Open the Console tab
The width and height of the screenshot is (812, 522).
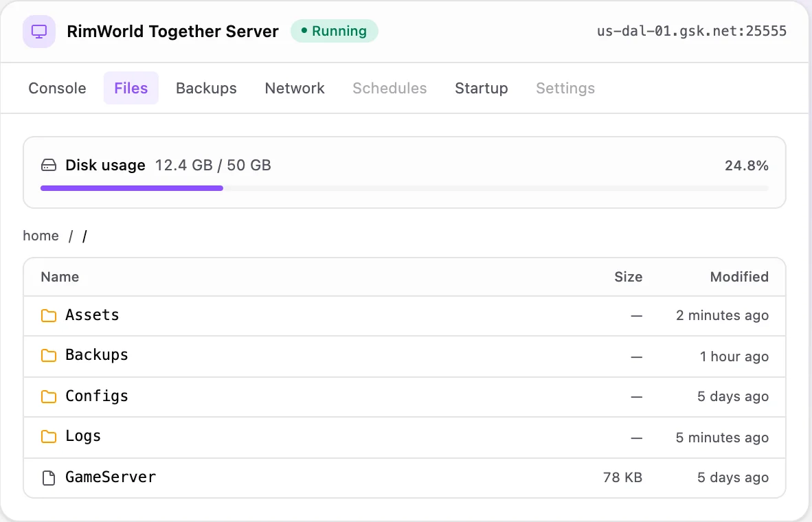[x=58, y=88]
